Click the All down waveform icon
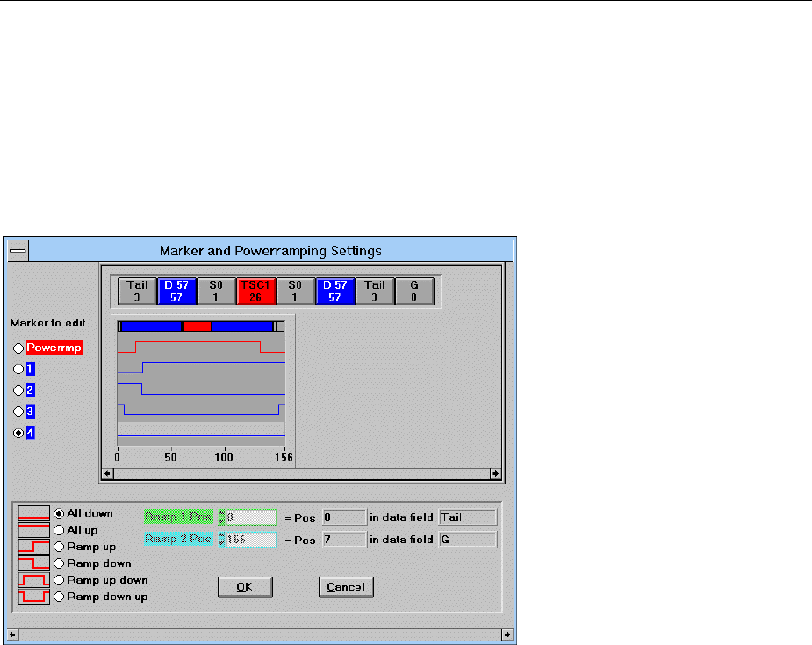 coord(34,513)
